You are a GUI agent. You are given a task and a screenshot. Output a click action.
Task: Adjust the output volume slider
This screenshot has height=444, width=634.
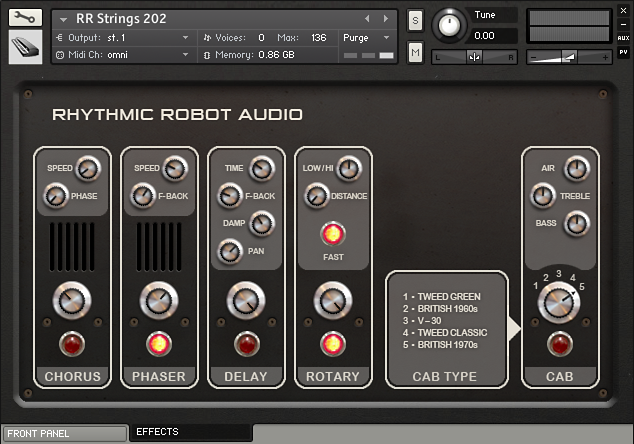coord(569,57)
